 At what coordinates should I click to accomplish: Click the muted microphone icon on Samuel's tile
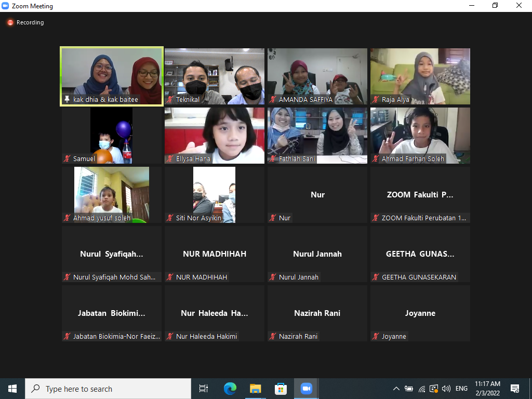[x=66, y=159]
